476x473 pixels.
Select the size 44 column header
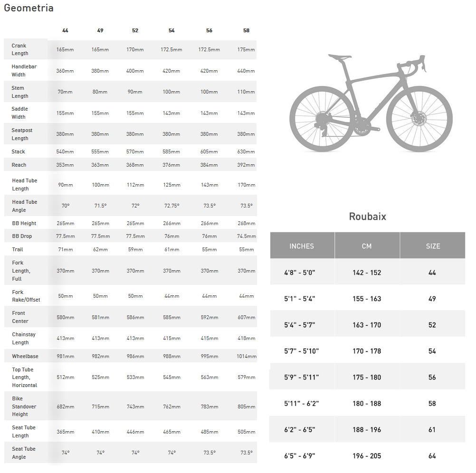pyautogui.click(x=65, y=31)
